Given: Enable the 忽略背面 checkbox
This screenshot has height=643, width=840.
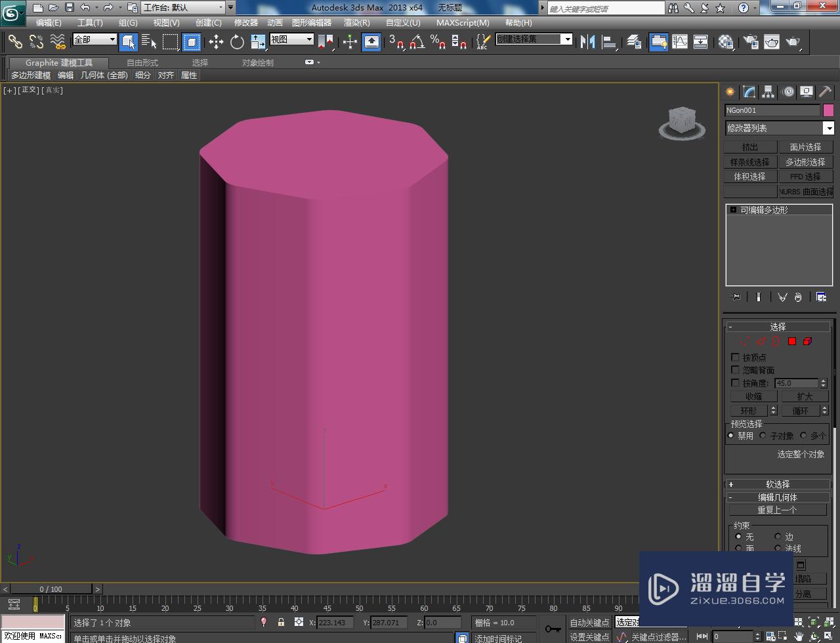Looking at the screenshot, I should pyautogui.click(x=735, y=370).
